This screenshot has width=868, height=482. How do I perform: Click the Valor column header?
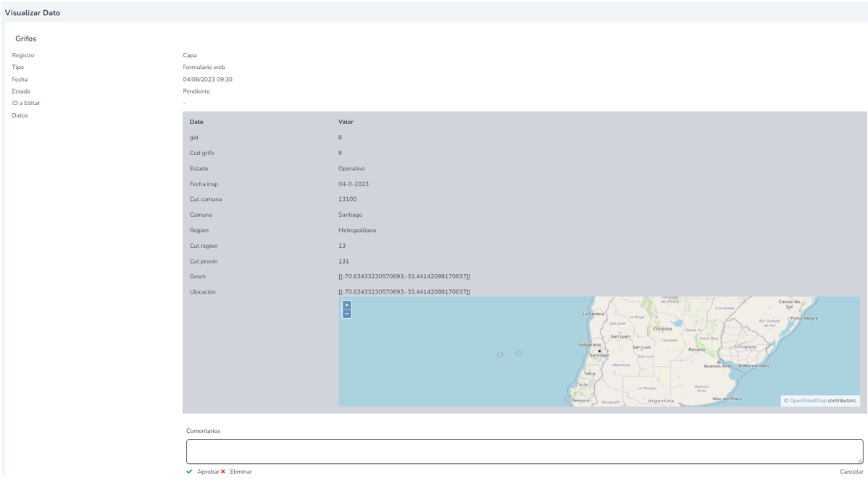346,122
